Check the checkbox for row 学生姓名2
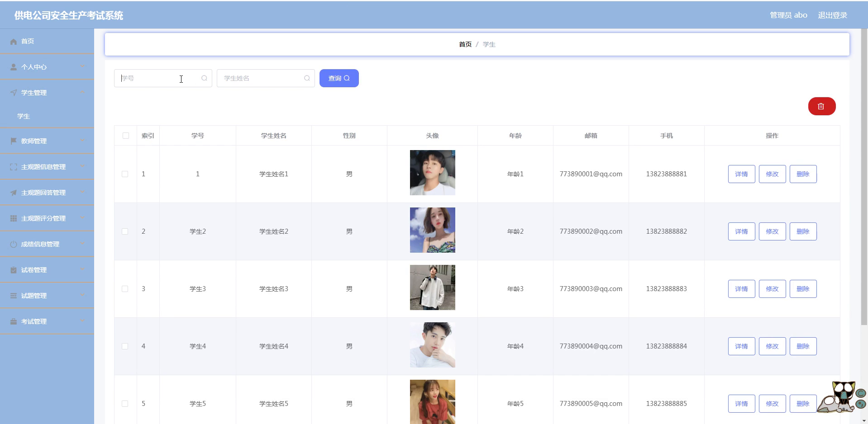This screenshot has height=424, width=868. tap(125, 231)
